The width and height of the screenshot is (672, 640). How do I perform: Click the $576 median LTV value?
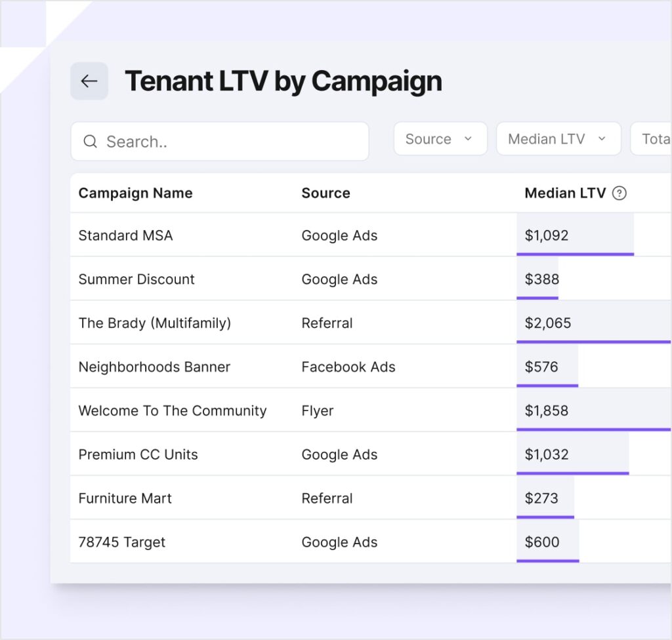541,367
